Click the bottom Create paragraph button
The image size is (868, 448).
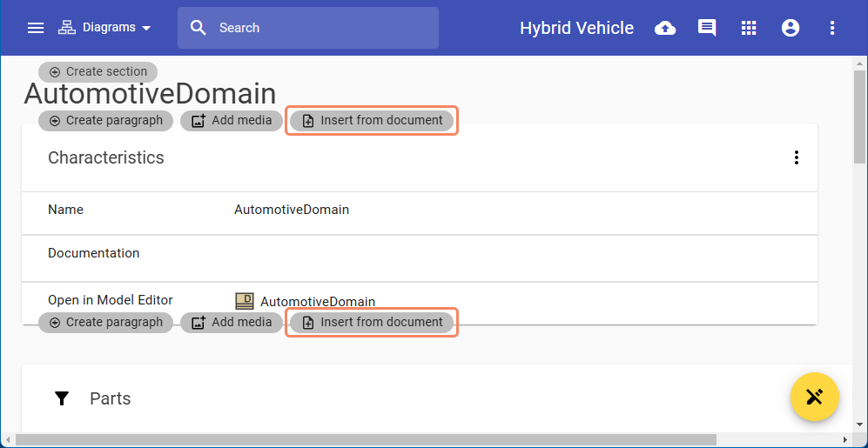pos(106,323)
